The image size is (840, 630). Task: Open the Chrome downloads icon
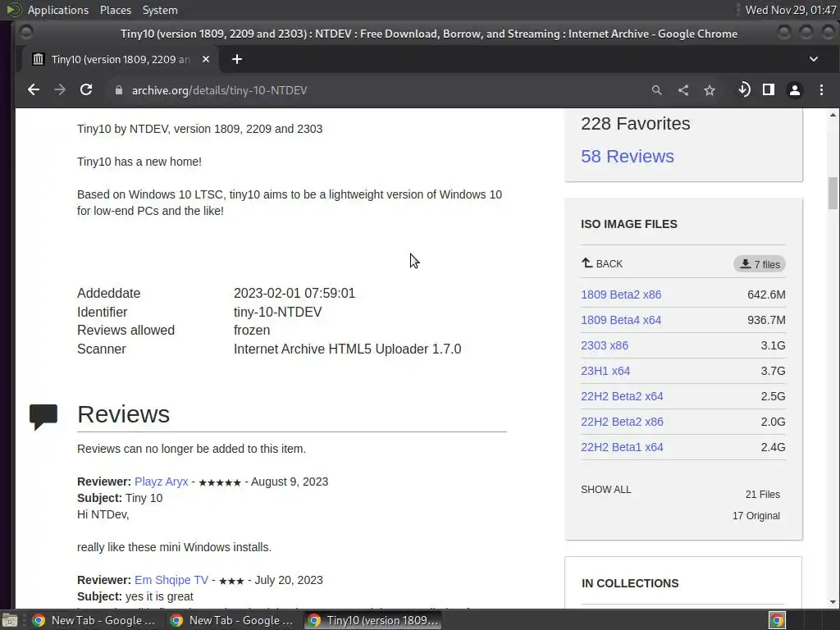[743, 89]
